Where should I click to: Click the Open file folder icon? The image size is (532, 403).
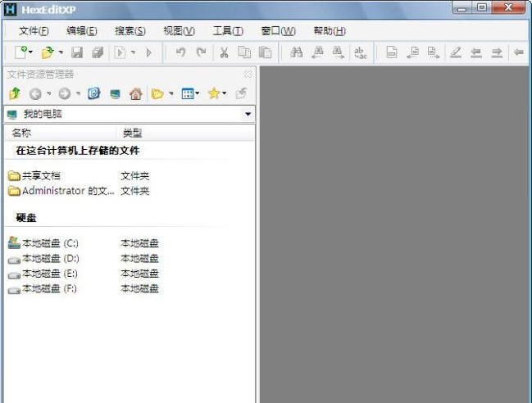pos(48,52)
